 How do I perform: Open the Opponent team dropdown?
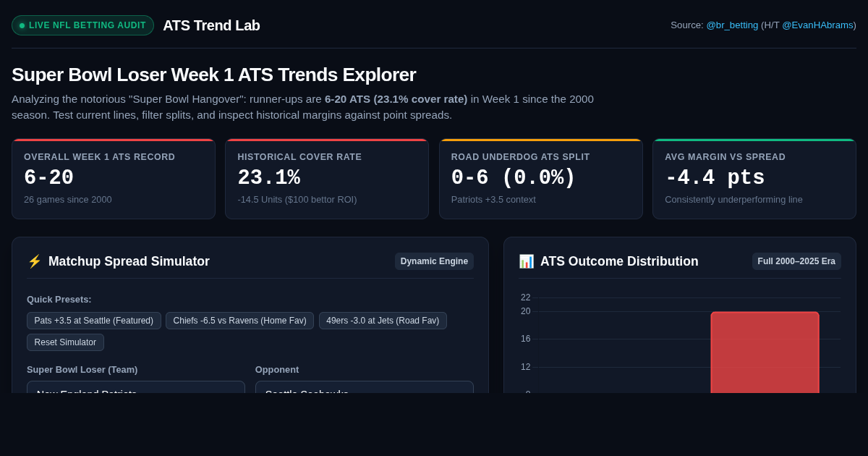[365, 388]
